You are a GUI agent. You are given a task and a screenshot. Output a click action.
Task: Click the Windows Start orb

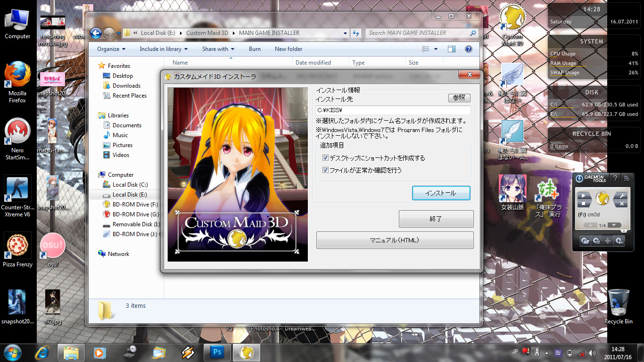pyautogui.click(x=13, y=352)
